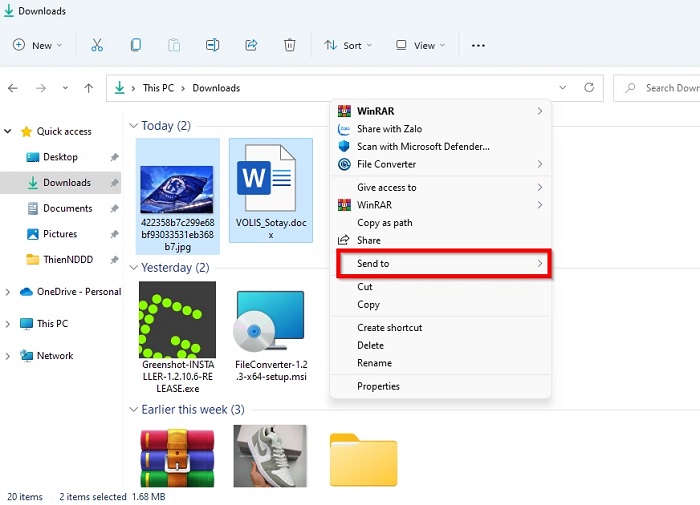Click the Paste clipboard toolbar icon
This screenshot has height=505, width=700.
174,45
